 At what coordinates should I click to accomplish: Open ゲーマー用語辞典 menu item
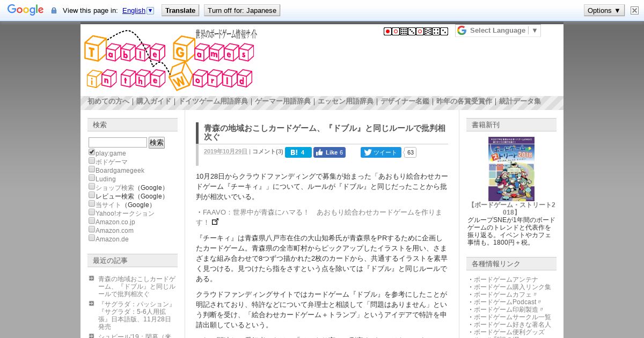click(283, 101)
